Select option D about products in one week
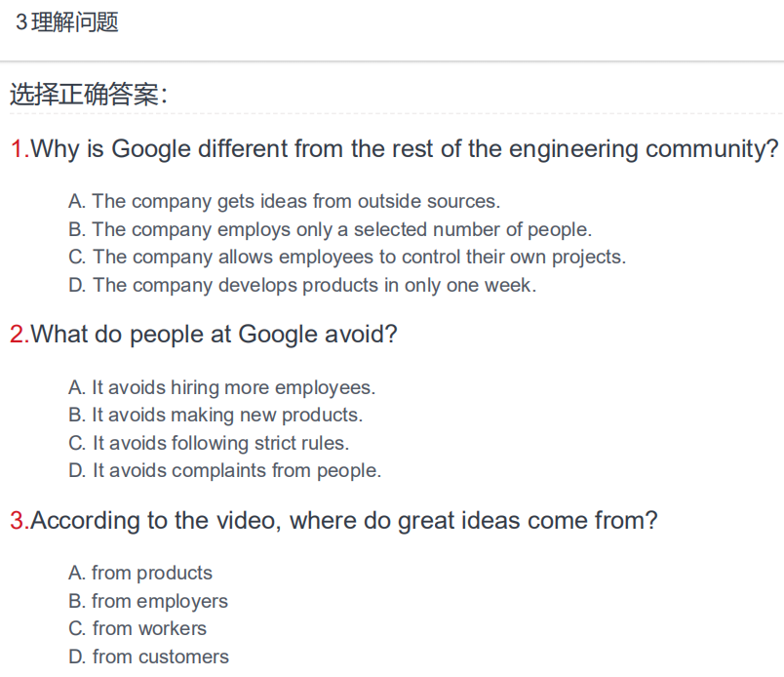Image resolution: width=784 pixels, height=677 pixels. [302, 285]
